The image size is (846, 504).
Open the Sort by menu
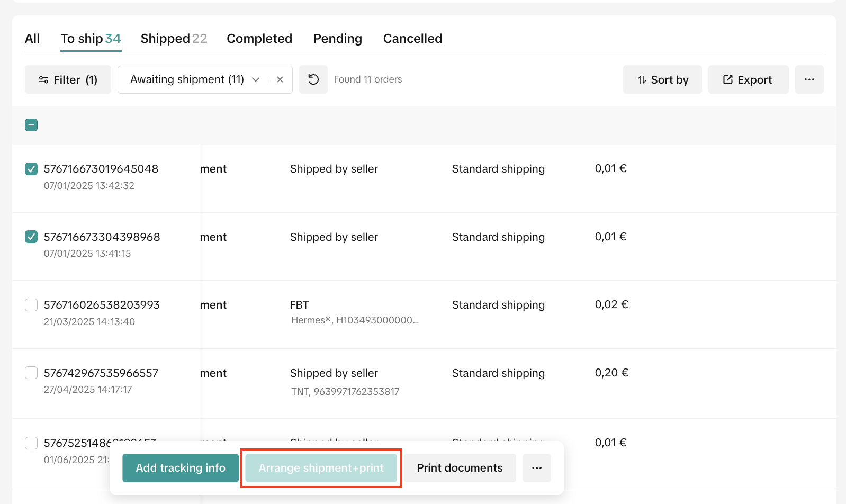pyautogui.click(x=662, y=79)
